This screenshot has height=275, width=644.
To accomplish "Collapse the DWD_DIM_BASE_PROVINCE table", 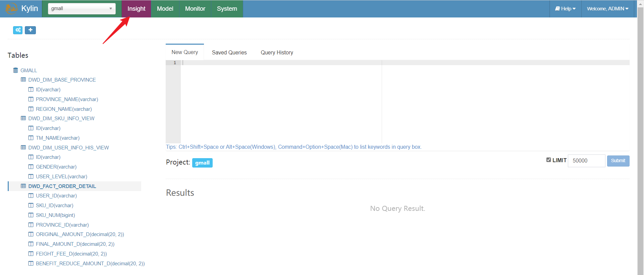I will pos(62,80).
